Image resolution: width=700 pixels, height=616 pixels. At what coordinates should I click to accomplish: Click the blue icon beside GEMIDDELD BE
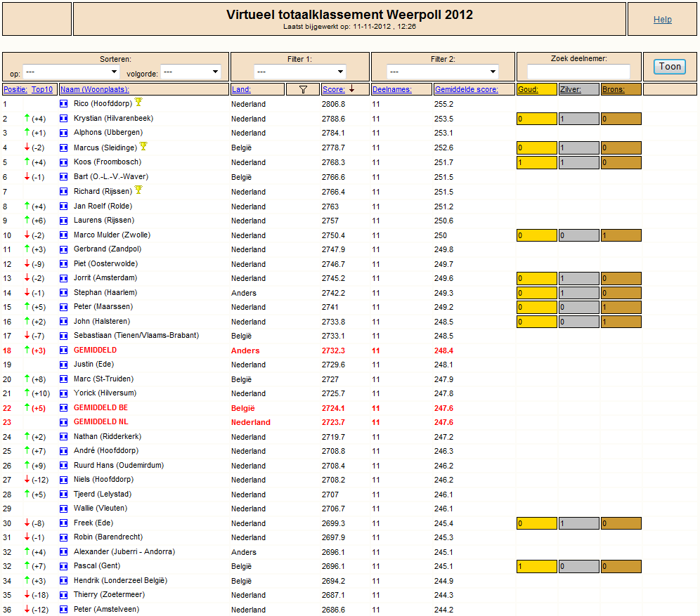(x=64, y=408)
